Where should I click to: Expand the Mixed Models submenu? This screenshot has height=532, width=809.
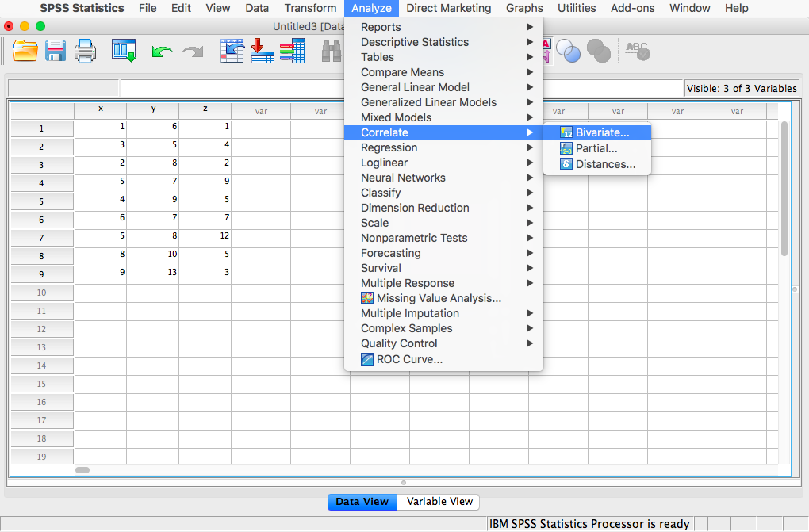[443, 117]
